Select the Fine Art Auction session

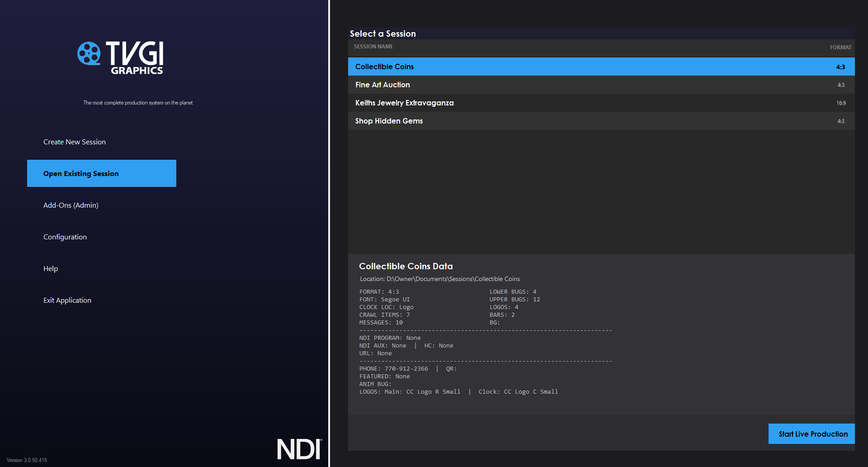pos(601,85)
